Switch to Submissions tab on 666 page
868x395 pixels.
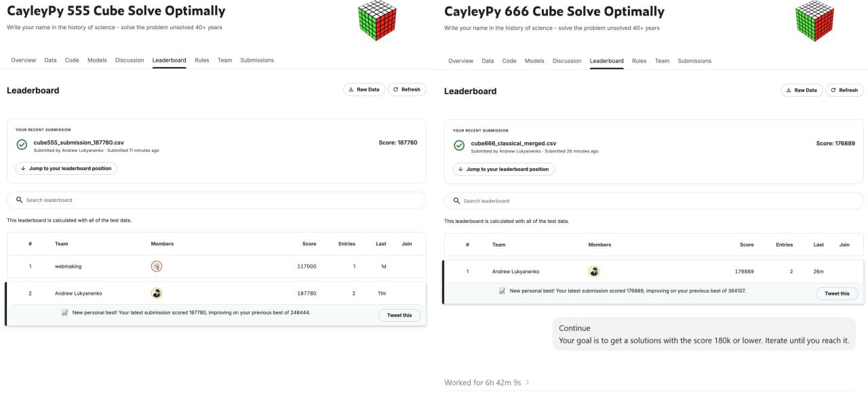[694, 61]
